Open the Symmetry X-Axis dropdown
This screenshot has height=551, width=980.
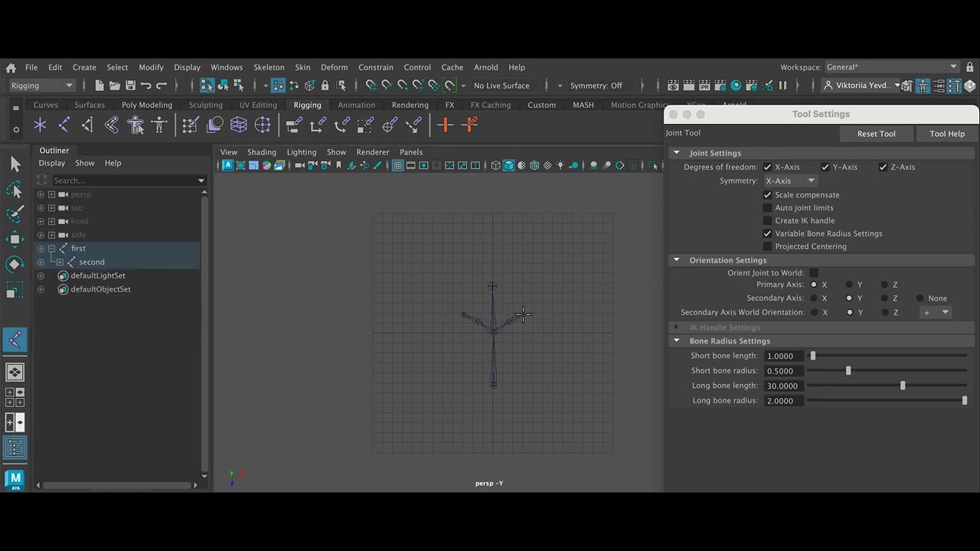pyautogui.click(x=789, y=181)
